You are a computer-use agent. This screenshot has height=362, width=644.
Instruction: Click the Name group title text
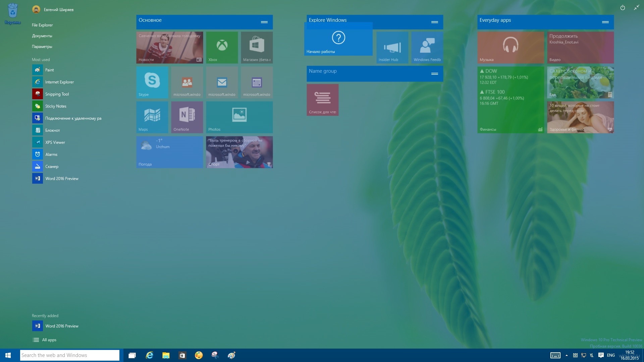[323, 71]
